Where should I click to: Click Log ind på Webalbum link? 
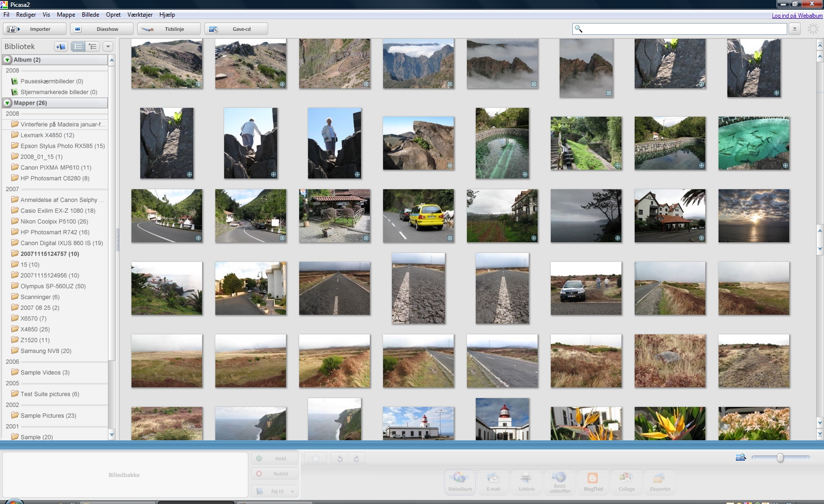pos(797,16)
